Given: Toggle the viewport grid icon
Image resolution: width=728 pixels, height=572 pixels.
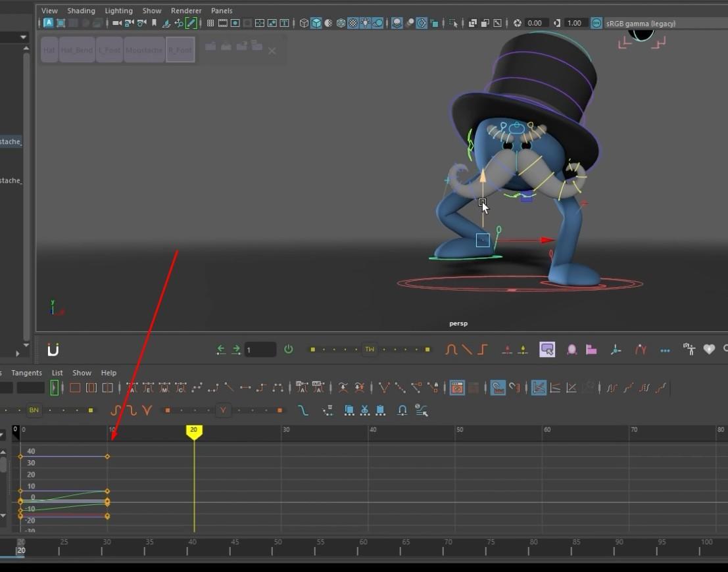Looking at the screenshot, I should coord(210,23).
